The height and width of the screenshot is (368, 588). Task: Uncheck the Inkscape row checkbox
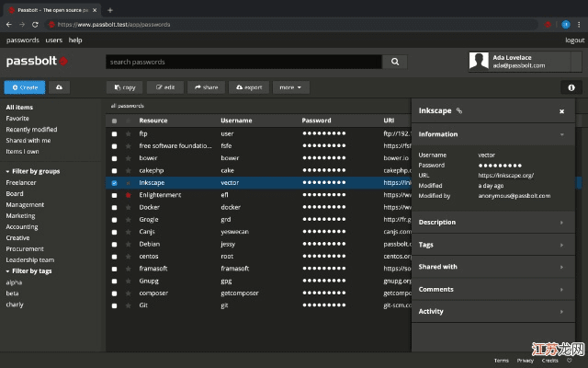(114, 183)
